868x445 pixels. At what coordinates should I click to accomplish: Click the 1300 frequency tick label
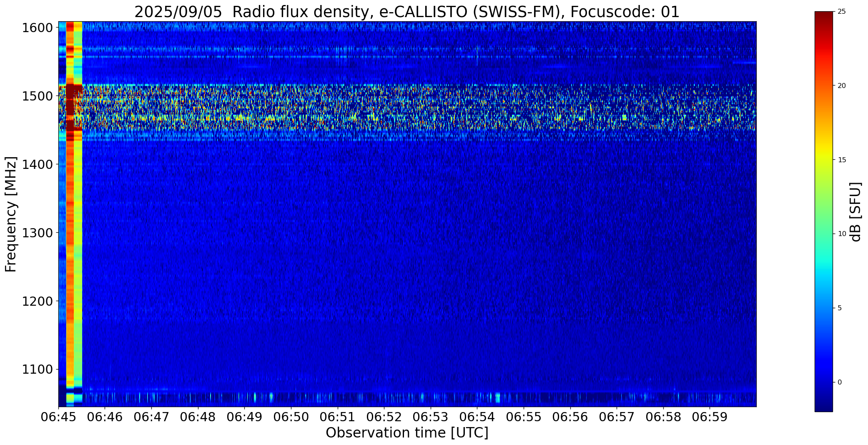[37, 233]
